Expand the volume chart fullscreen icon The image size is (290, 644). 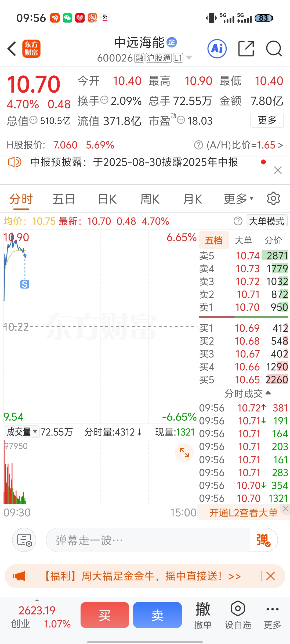coord(184,452)
